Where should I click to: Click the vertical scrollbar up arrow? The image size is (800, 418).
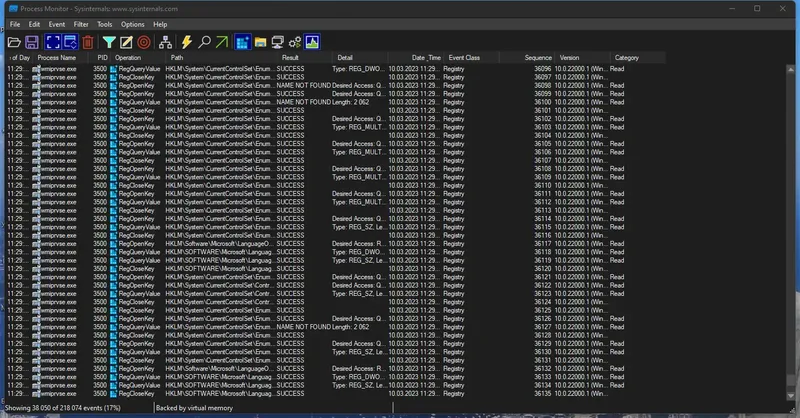point(791,69)
